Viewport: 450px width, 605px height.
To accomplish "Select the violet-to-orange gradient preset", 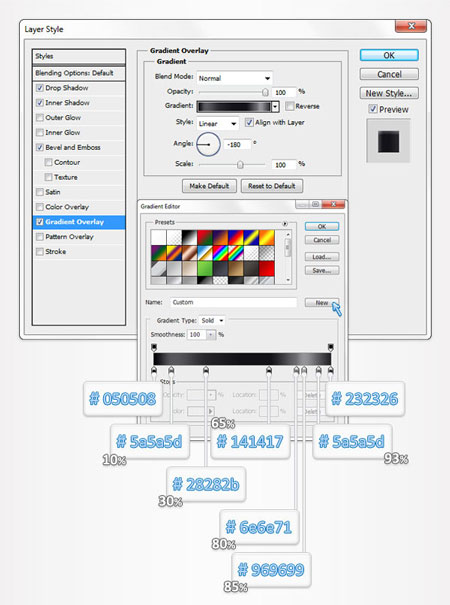I will [220, 238].
